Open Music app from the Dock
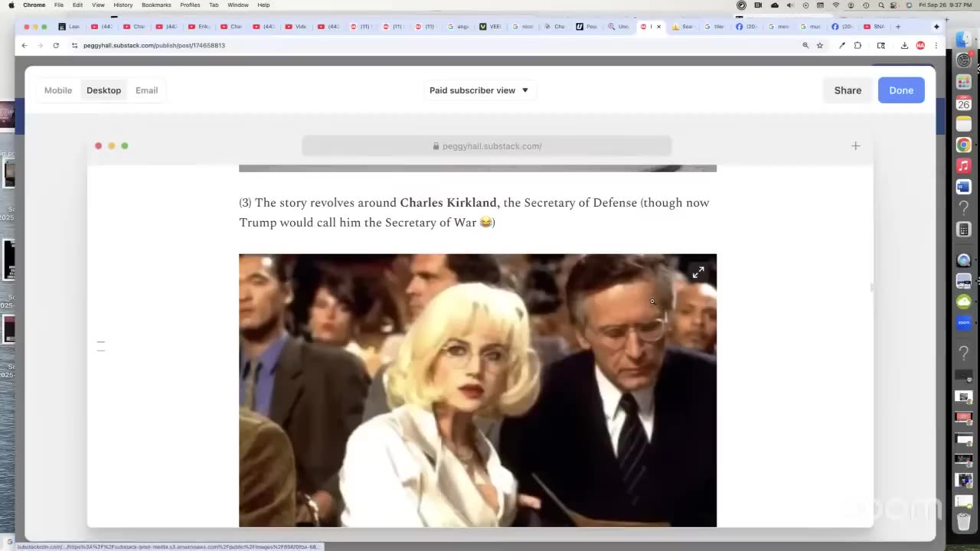Screen dimensions: 980x551 [x=964, y=165]
